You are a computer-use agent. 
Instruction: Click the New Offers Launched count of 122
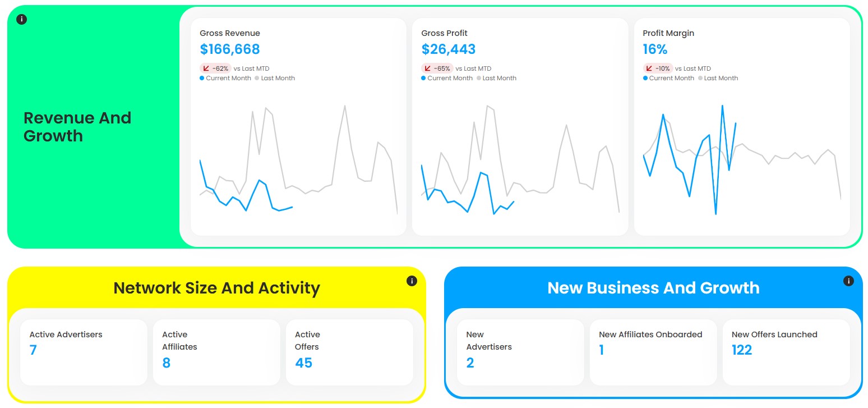[741, 350]
